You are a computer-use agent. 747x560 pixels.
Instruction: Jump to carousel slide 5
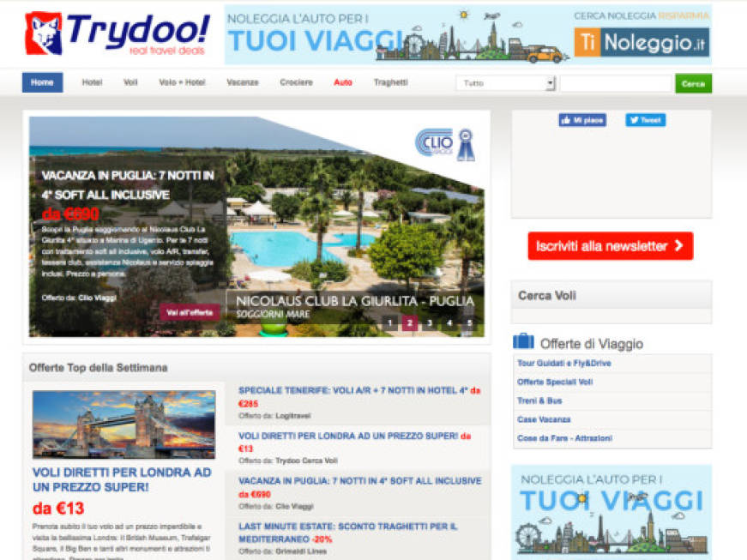click(x=469, y=322)
